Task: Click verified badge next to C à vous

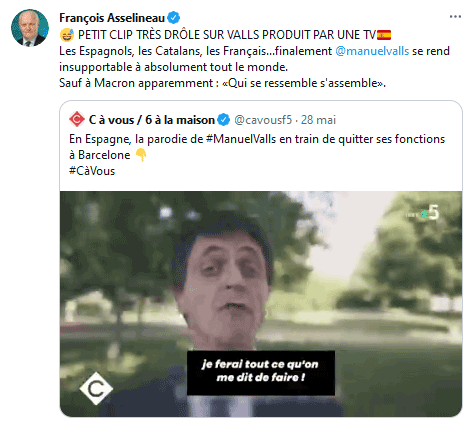Action: [x=224, y=120]
